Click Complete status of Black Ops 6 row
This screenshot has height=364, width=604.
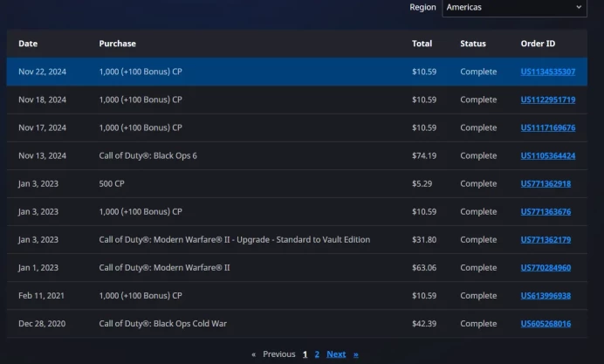pyautogui.click(x=478, y=155)
